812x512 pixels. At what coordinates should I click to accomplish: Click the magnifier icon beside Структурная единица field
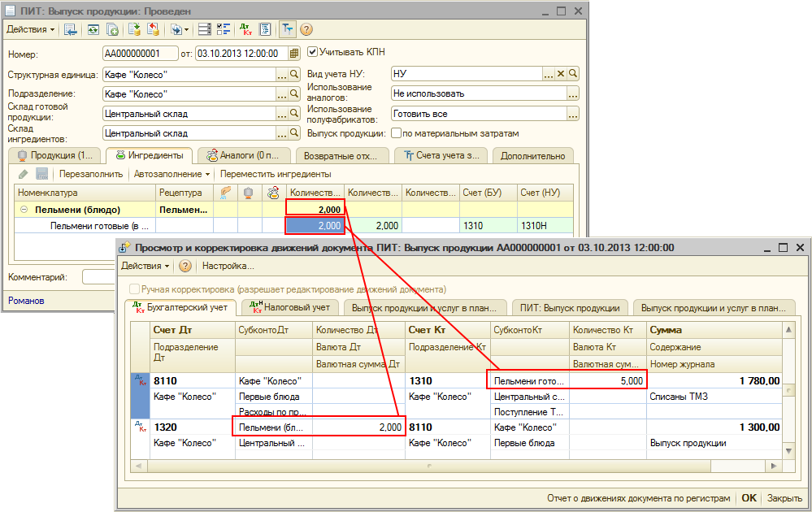295,74
